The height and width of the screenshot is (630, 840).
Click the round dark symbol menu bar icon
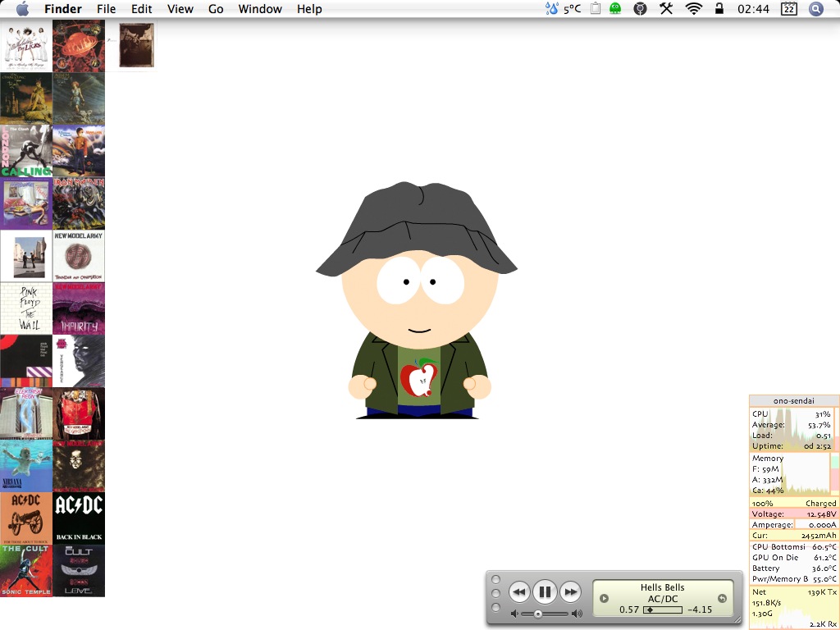[640, 8]
